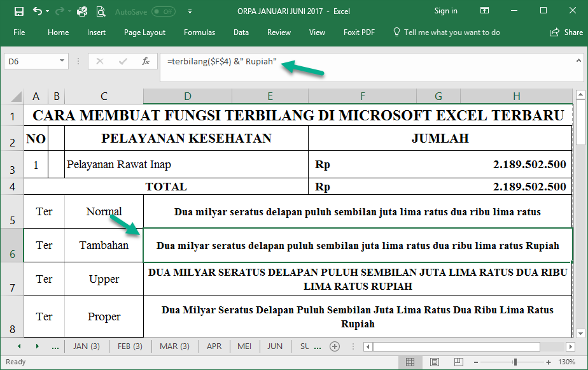Image resolution: width=588 pixels, height=370 pixels.
Task: Switch to the Formulas ribbon tab
Action: pyautogui.click(x=199, y=32)
